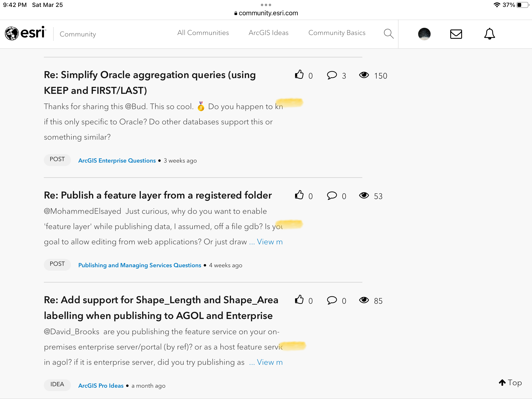Open Publishing and Managing Services Questions link

tap(140, 265)
